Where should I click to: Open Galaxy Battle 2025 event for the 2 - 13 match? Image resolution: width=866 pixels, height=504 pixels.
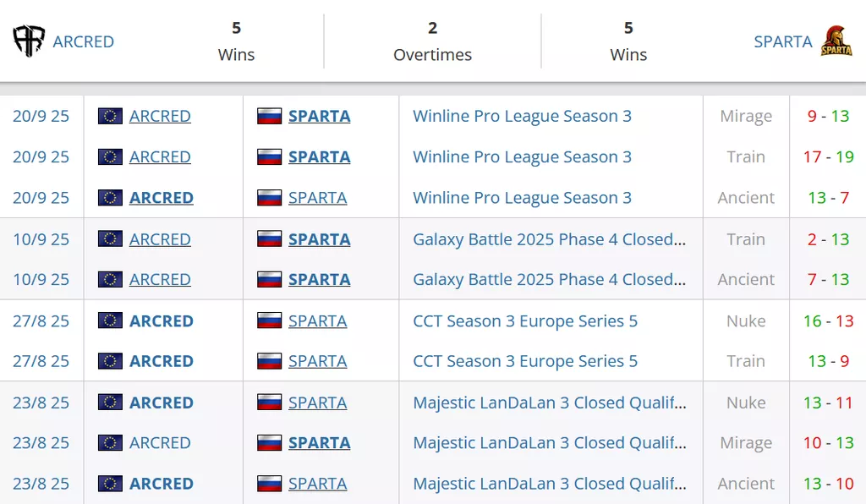click(549, 239)
